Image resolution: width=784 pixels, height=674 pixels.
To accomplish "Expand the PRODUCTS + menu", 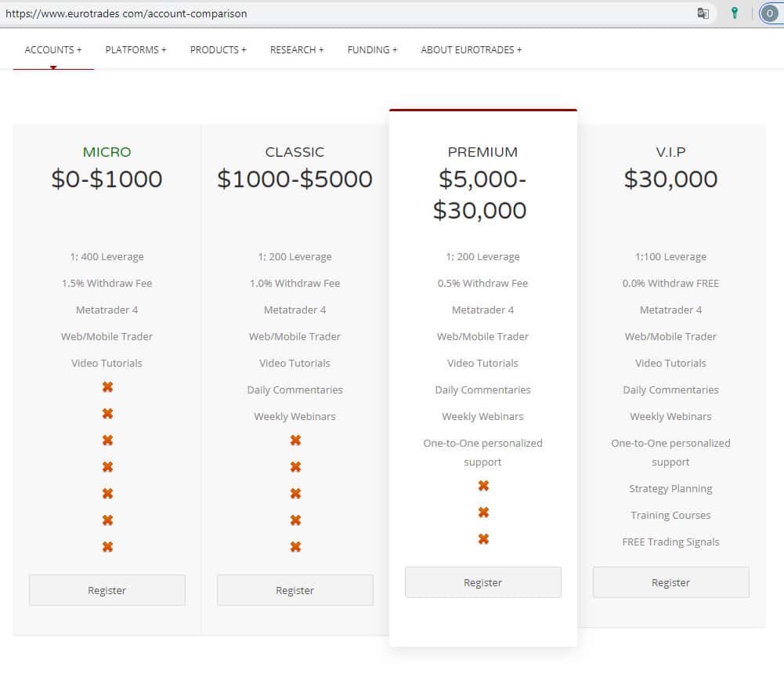I will [218, 49].
